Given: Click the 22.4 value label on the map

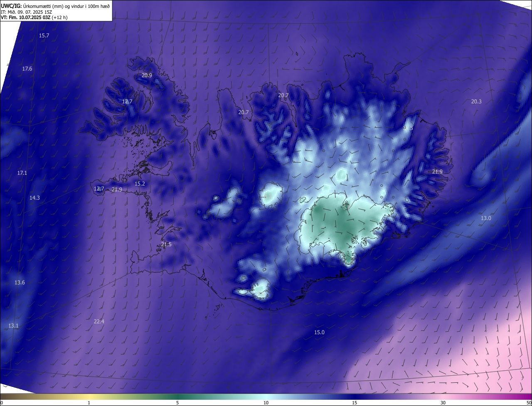Looking at the screenshot, I should point(99,321).
